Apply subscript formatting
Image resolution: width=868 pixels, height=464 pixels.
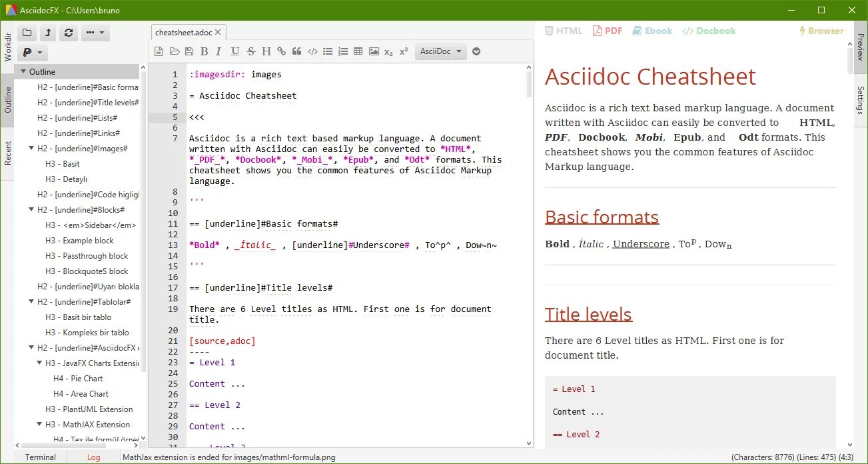coord(389,52)
